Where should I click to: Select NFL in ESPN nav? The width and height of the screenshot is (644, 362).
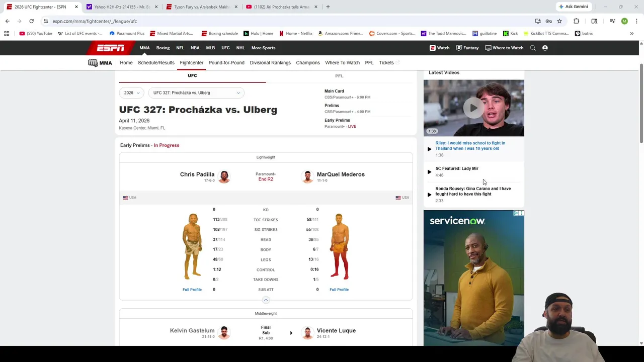[180, 48]
